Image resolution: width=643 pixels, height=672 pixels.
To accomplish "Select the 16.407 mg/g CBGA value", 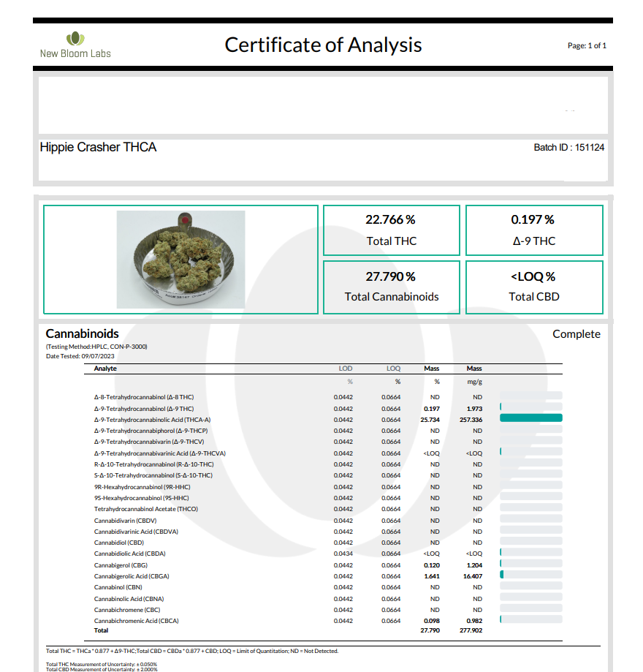I will pyautogui.click(x=473, y=576).
